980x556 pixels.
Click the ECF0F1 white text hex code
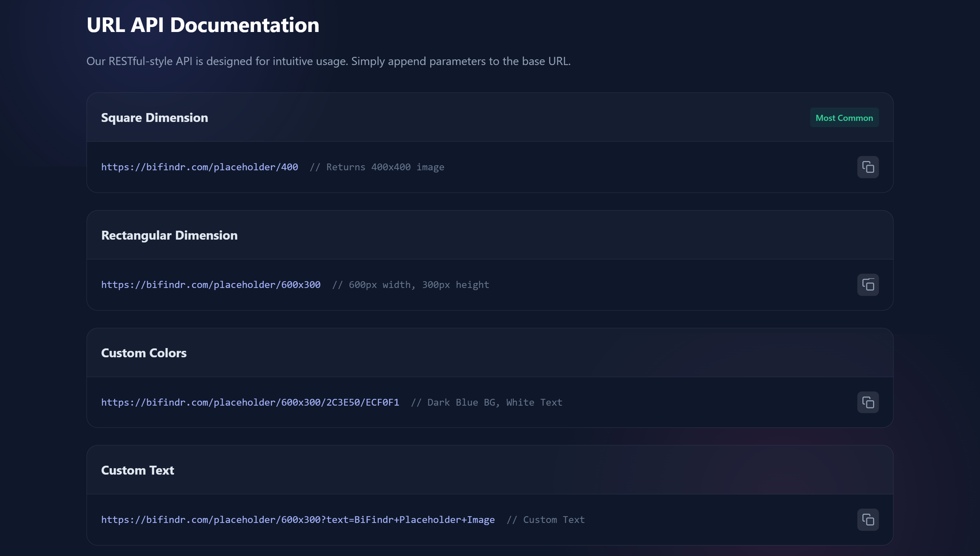click(382, 402)
